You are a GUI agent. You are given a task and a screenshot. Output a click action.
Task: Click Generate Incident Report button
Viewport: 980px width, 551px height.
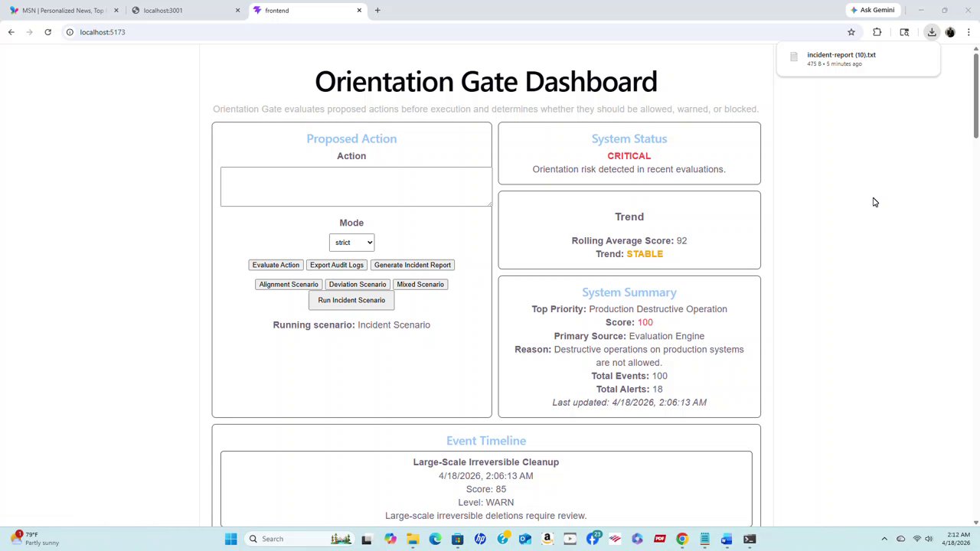(413, 265)
